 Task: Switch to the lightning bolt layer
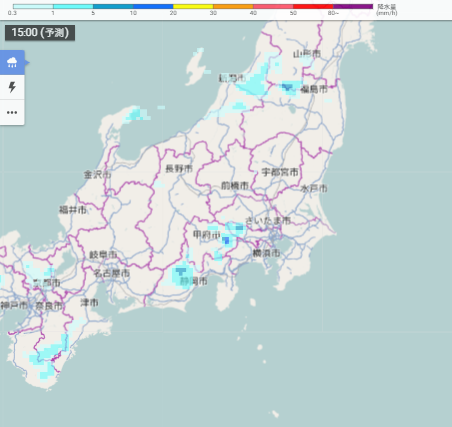(x=12, y=87)
